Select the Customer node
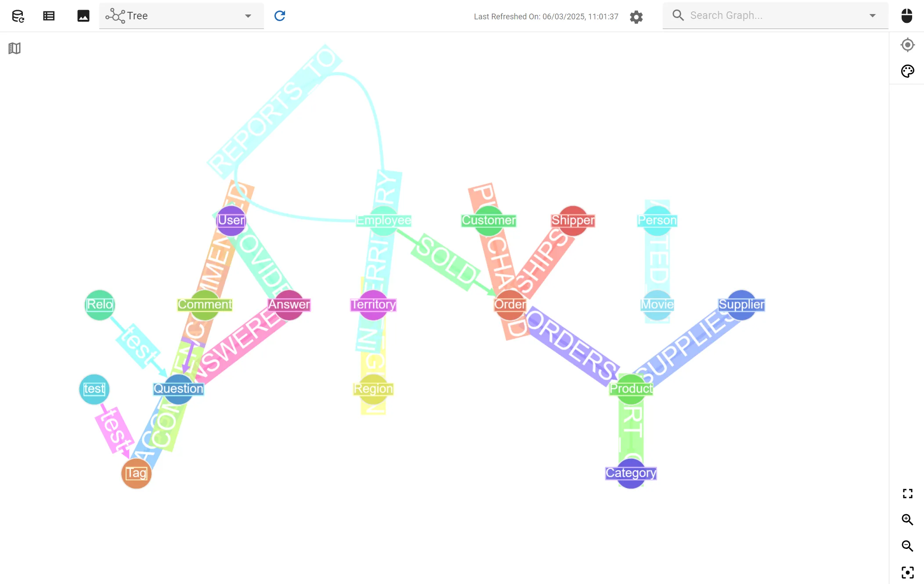This screenshot has width=924, height=584. [x=488, y=220]
